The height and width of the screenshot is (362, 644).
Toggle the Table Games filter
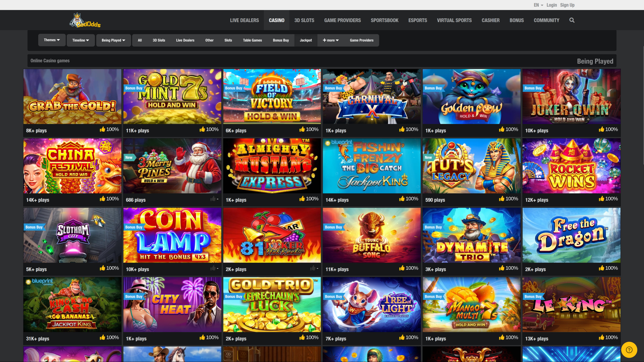[252, 40]
